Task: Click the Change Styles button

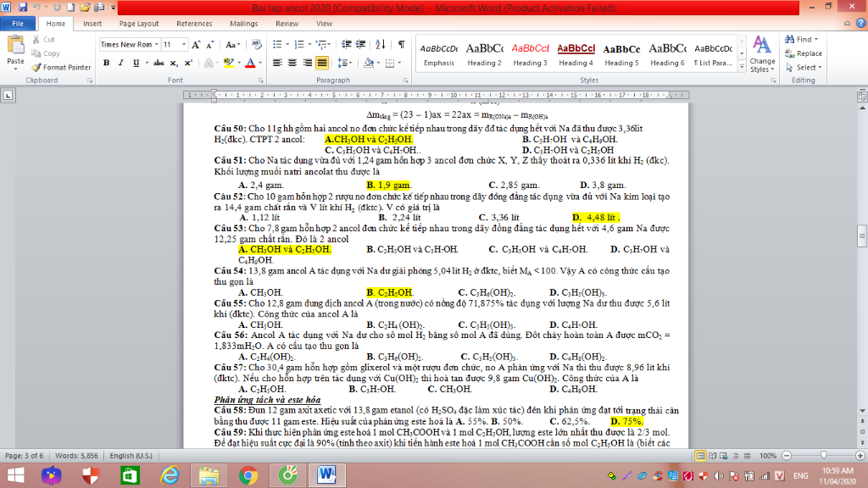Action: tap(762, 55)
